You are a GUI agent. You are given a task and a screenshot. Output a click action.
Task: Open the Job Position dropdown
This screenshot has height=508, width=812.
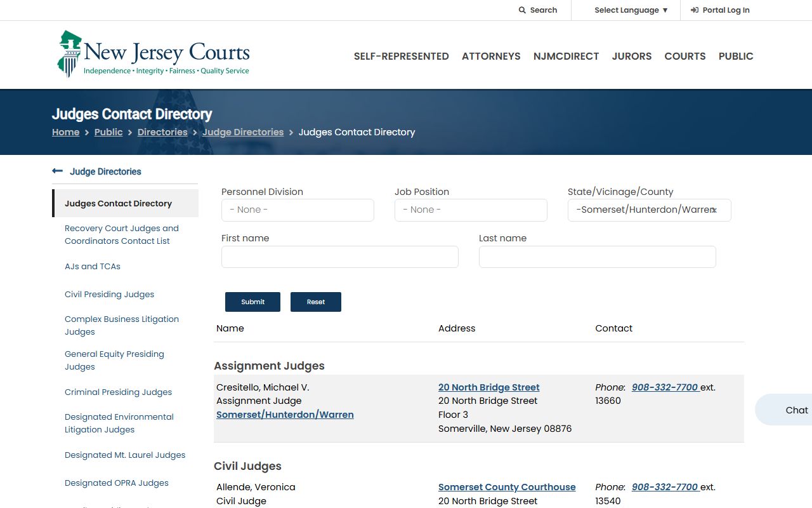pyautogui.click(x=471, y=210)
